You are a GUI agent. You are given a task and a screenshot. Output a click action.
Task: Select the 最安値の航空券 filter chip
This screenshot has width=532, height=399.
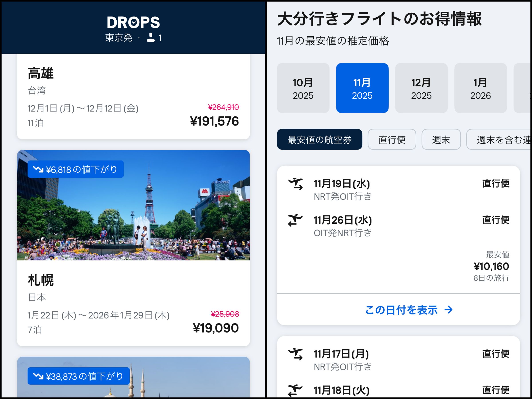pyautogui.click(x=319, y=139)
